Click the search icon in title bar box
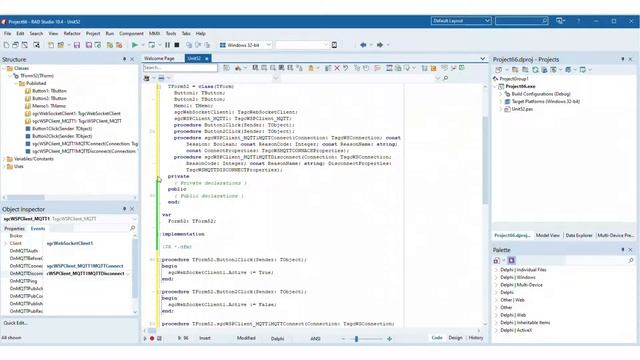640x360 pixels. coord(544,20)
